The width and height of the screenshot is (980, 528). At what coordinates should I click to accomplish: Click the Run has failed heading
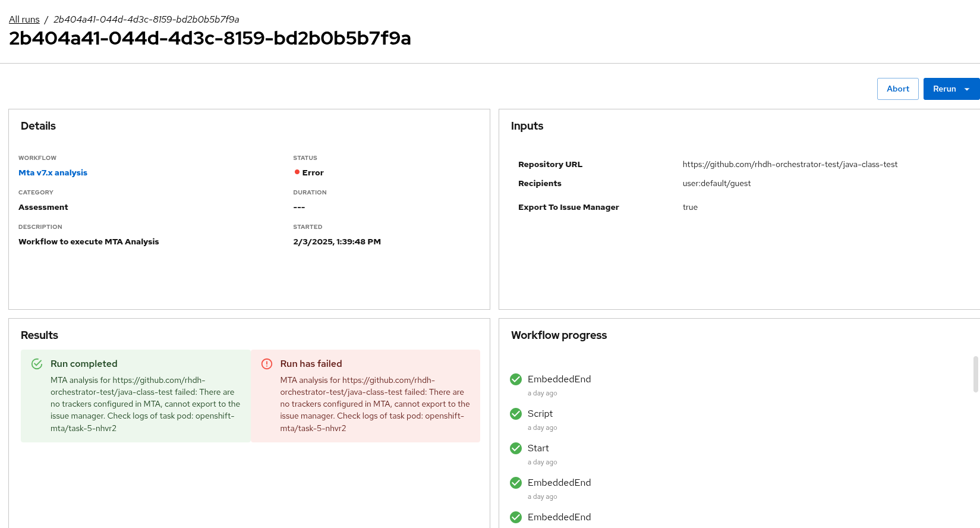click(311, 364)
